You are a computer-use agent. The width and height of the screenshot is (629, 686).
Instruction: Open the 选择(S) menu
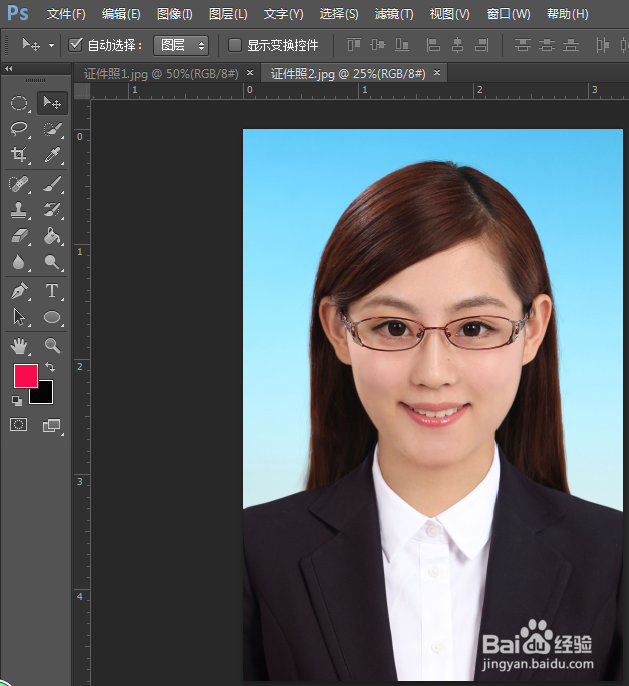click(x=339, y=14)
